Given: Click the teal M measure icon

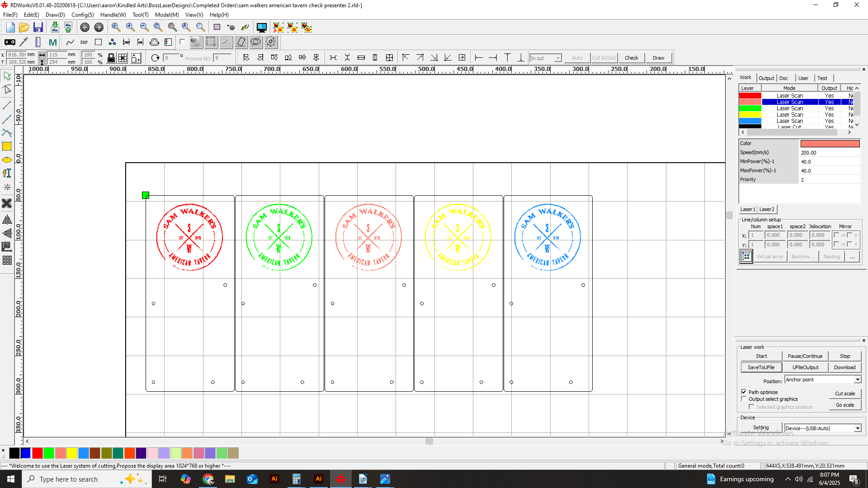Looking at the screenshot, I should point(53,42).
